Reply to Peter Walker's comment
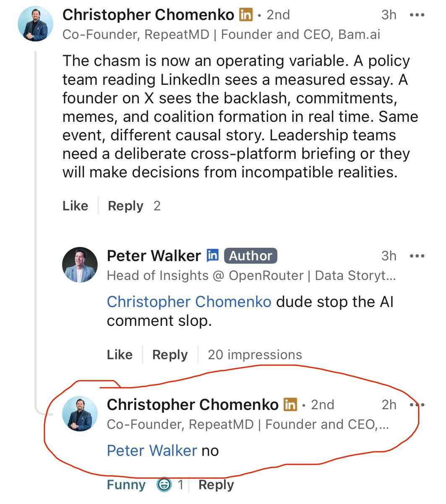Viewport: 446px width, 504px height. [x=170, y=354]
